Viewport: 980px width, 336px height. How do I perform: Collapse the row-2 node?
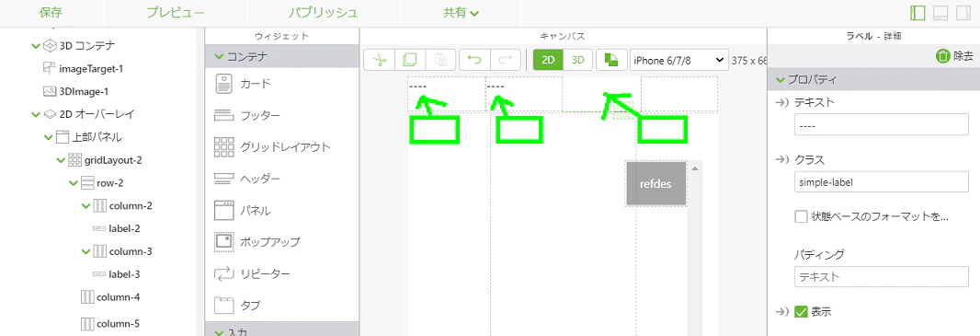pos(74,182)
